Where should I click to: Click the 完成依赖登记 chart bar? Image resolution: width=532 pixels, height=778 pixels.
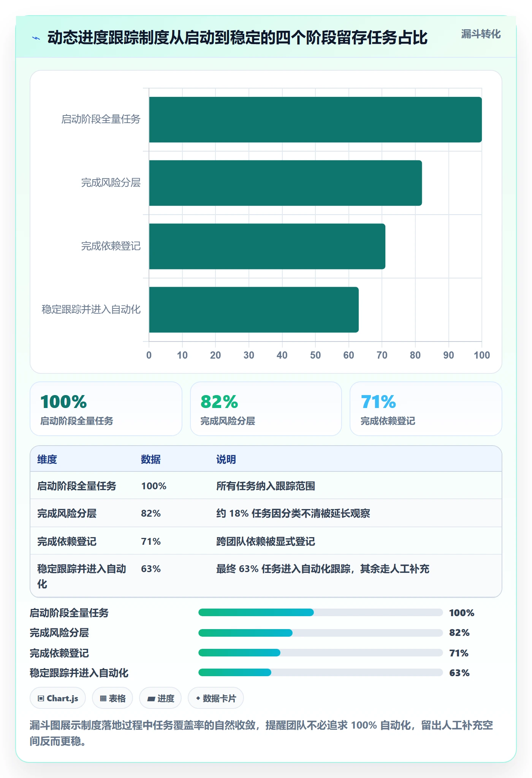(267, 246)
